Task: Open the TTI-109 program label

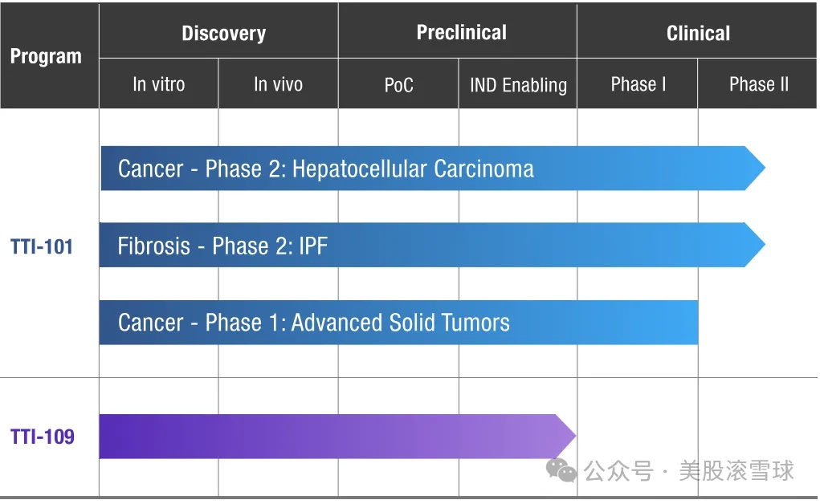Action: (x=42, y=437)
